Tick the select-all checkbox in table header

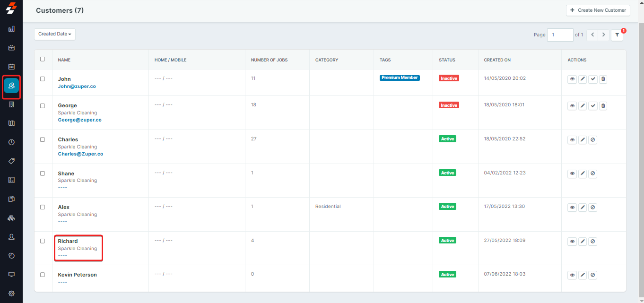tap(43, 59)
